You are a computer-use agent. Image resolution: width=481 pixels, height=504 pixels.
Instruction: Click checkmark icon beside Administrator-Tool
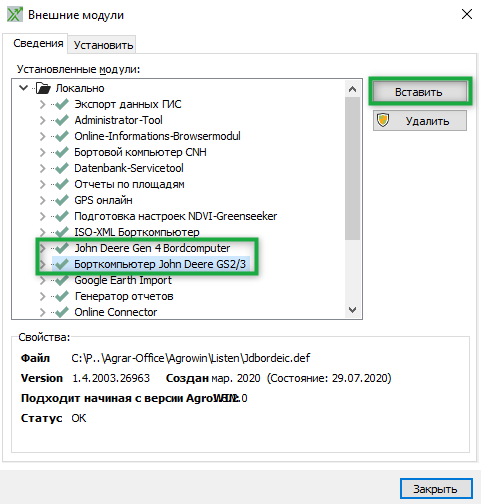(62, 120)
